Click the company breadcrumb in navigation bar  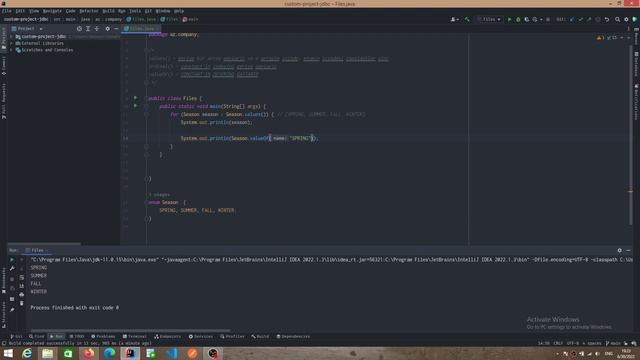[113, 19]
